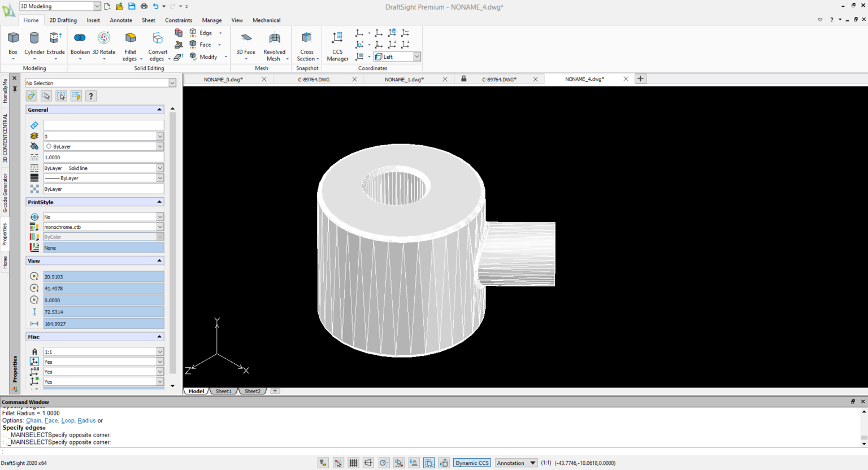Toggle the grid display in status bar
Viewport: 868px width, 470px height.
pyautogui.click(x=353, y=463)
